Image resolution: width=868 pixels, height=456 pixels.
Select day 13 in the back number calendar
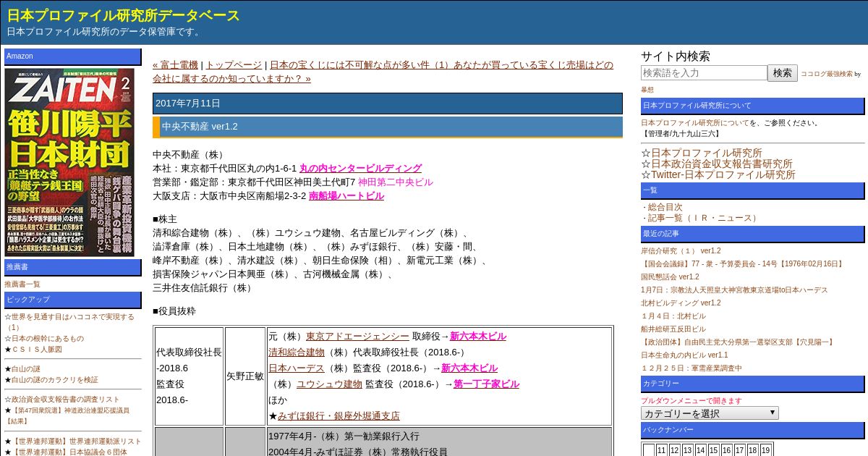(x=687, y=450)
